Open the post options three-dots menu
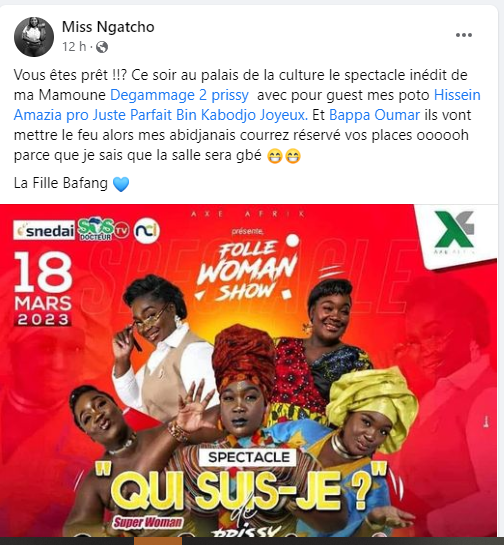Image resolution: width=504 pixels, height=545 pixels. (x=464, y=35)
